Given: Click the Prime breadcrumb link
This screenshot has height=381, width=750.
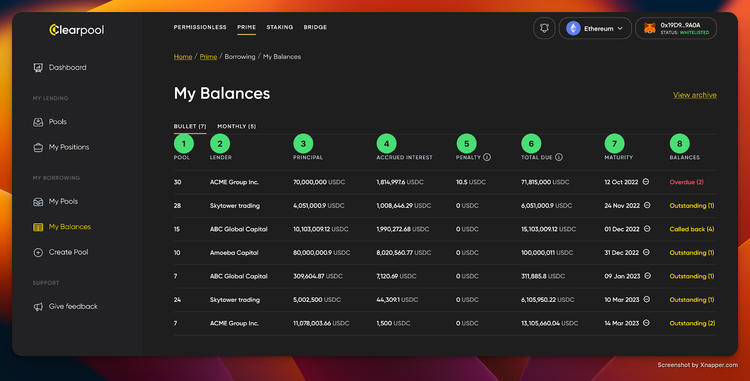Looking at the screenshot, I should (x=208, y=56).
